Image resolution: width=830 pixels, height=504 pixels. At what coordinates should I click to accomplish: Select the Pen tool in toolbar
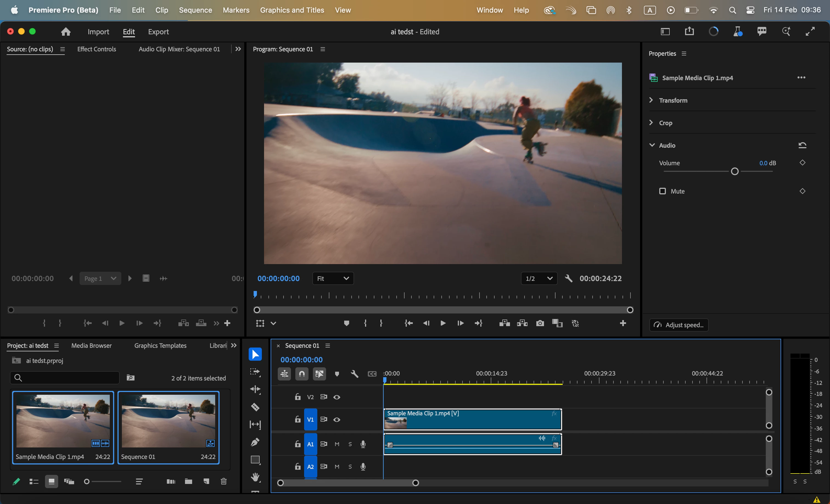click(x=255, y=442)
